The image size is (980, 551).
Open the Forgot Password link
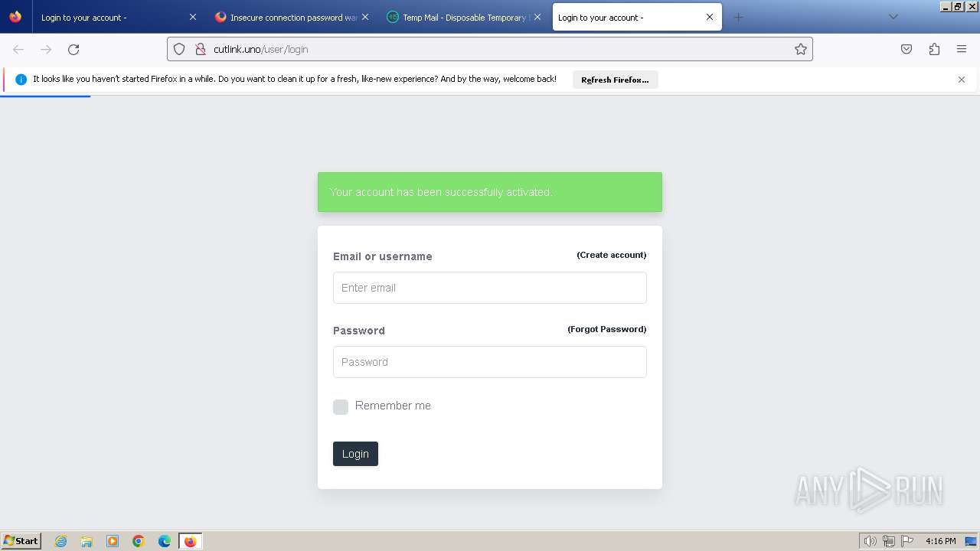pos(607,329)
